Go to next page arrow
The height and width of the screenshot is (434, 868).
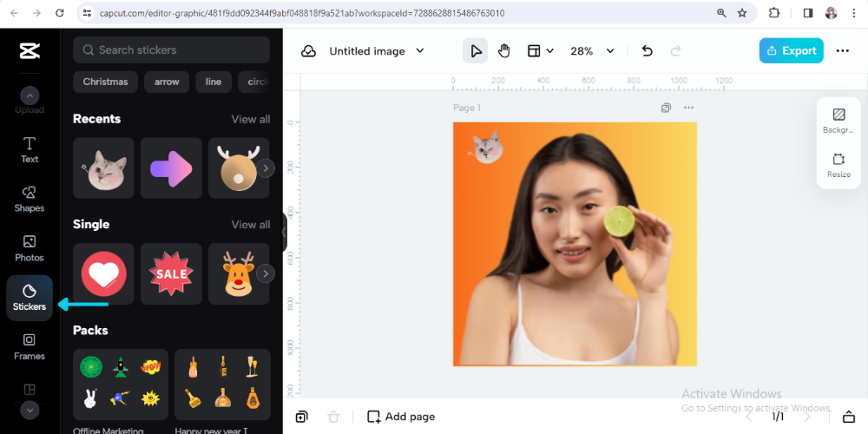pyautogui.click(x=807, y=417)
